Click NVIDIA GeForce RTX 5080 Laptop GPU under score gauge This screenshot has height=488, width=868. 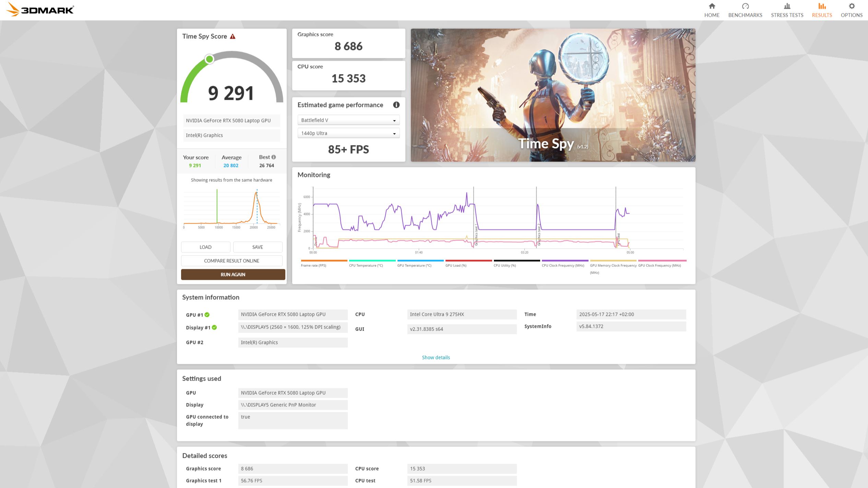[231, 121]
